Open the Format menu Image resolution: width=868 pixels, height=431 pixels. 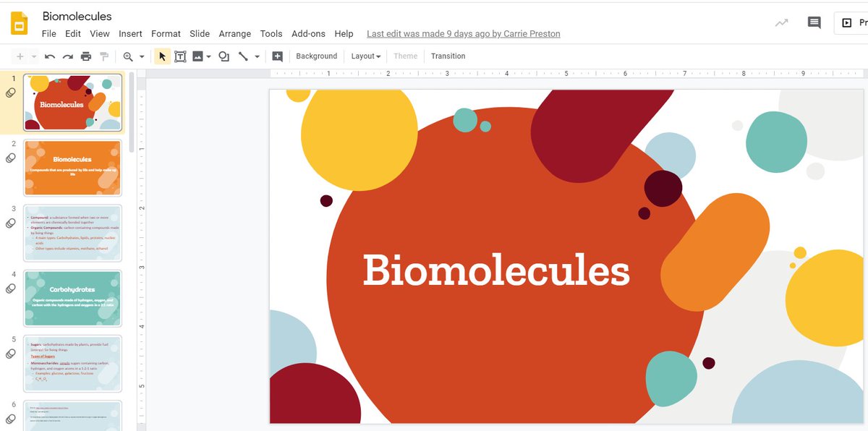pos(166,34)
